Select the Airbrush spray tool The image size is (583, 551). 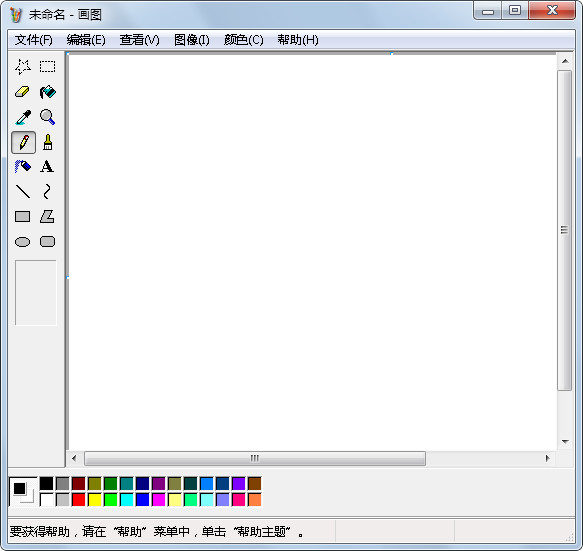click(23, 167)
